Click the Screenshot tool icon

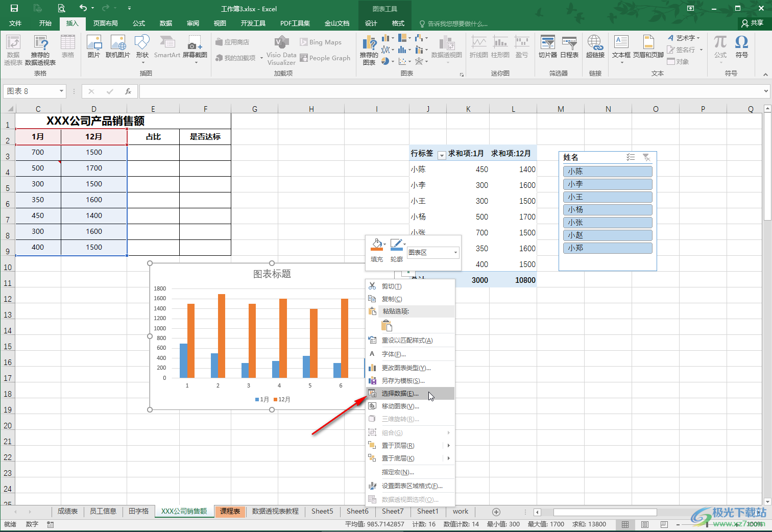pos(195,49)
